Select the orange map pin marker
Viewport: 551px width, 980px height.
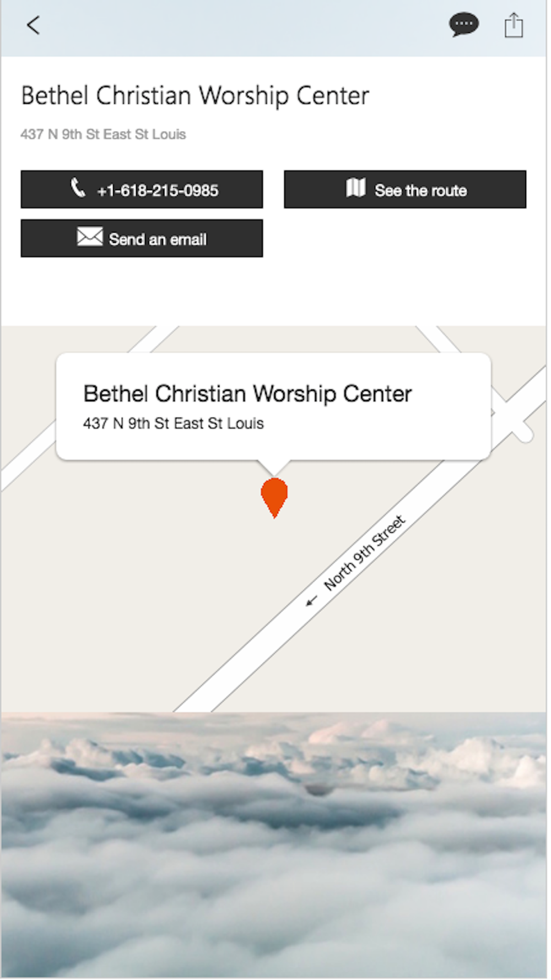point(274,498)
